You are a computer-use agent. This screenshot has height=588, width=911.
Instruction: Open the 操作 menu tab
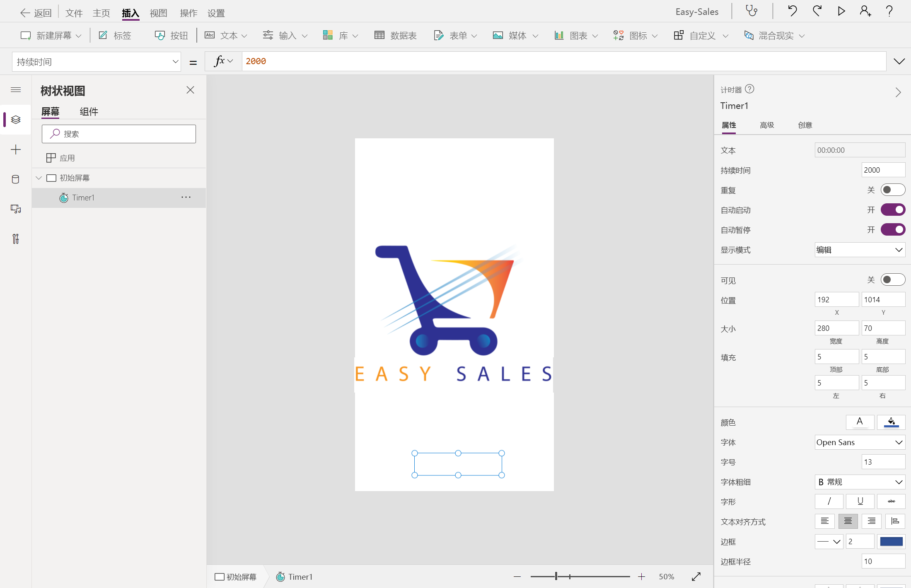coord(188,13)
